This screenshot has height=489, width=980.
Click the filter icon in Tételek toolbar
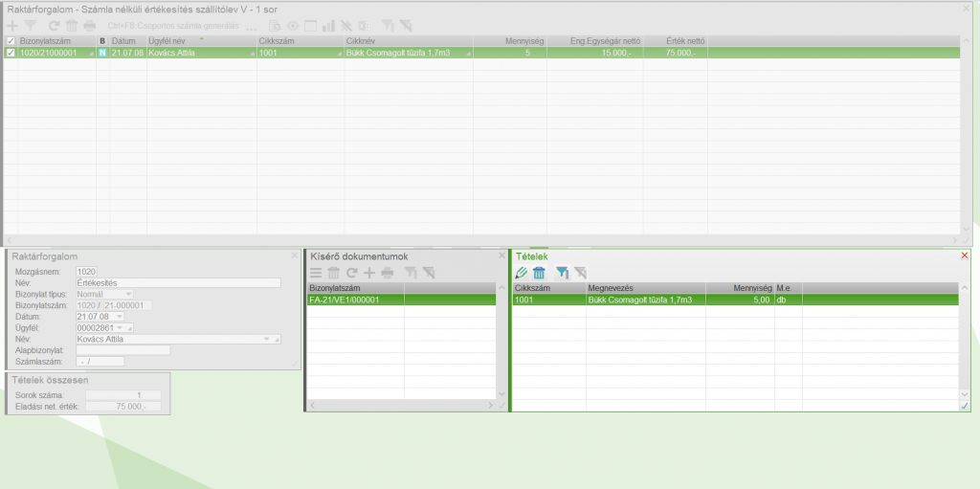(563, 273)
